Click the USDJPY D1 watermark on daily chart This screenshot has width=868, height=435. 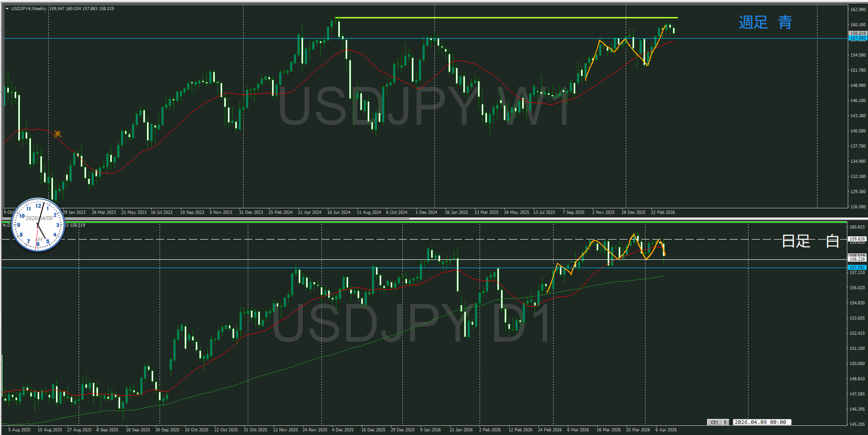coord(411,323)
